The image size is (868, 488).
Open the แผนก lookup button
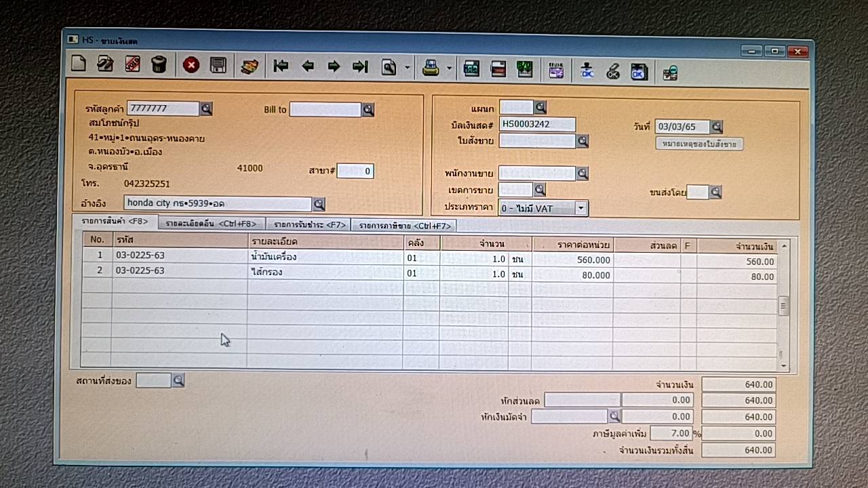tap(540, 107)
